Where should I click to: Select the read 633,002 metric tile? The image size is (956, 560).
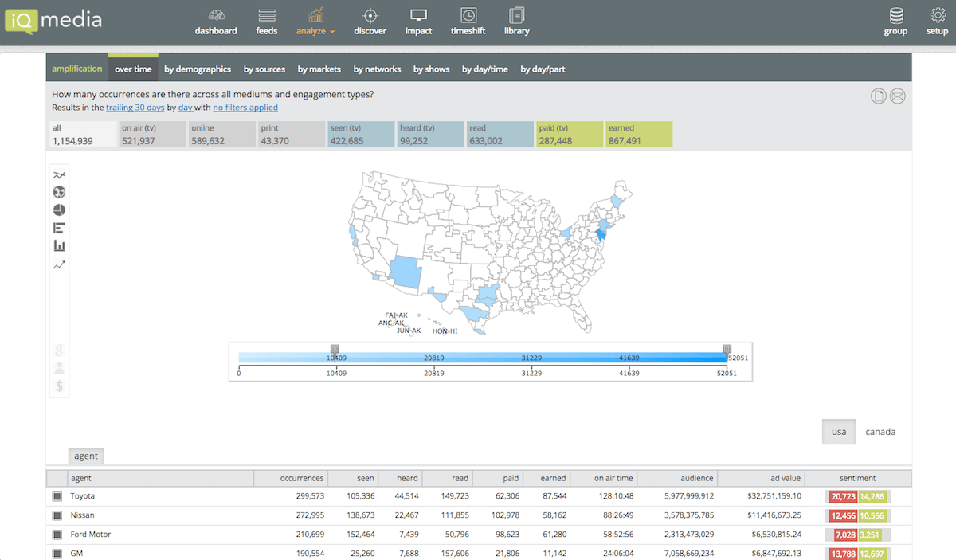pos(499,135)
